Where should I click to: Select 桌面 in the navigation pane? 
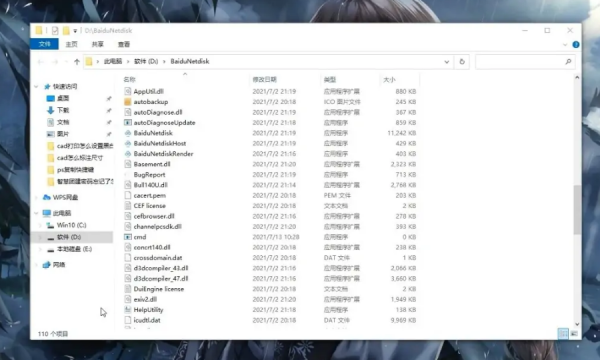[x=63, y=98]
